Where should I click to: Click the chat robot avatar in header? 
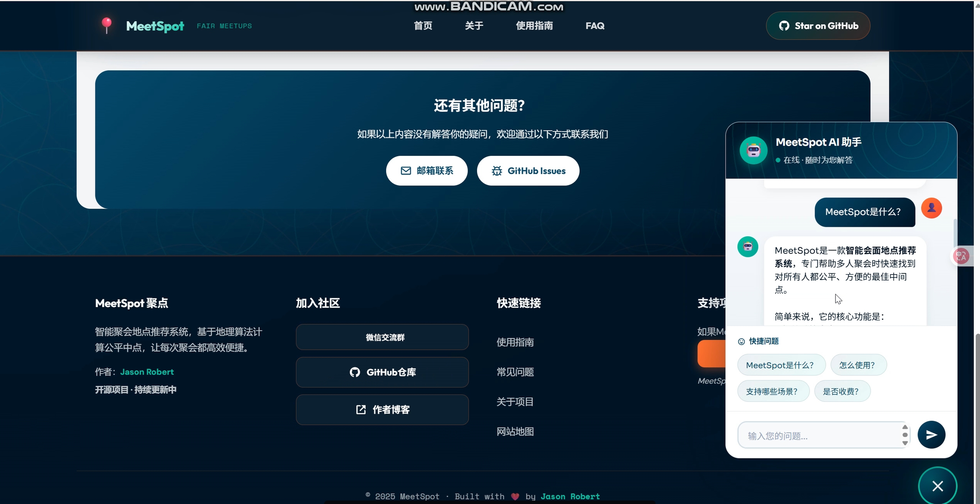click(753, 150)
